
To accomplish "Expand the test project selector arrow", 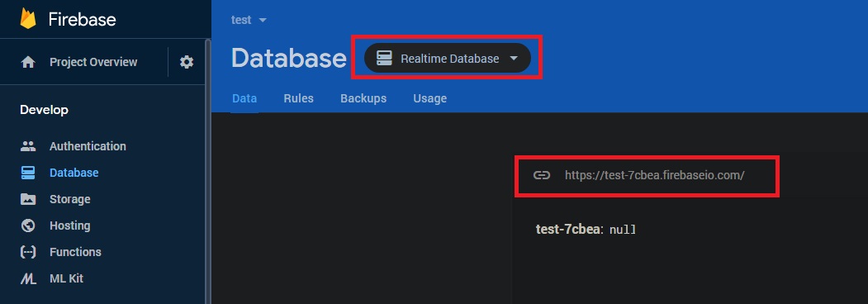I will pyautogui.click(x=263, y=20).
